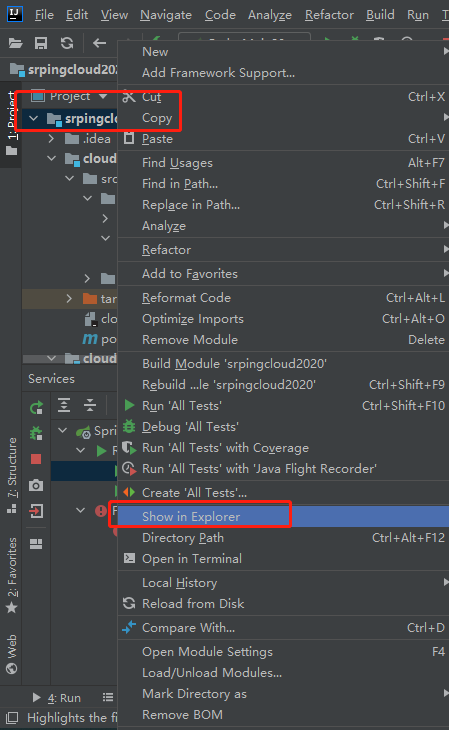449x730 pixels.
Task: Click the Create All Tests icon
Action: [x=129, y=493]
